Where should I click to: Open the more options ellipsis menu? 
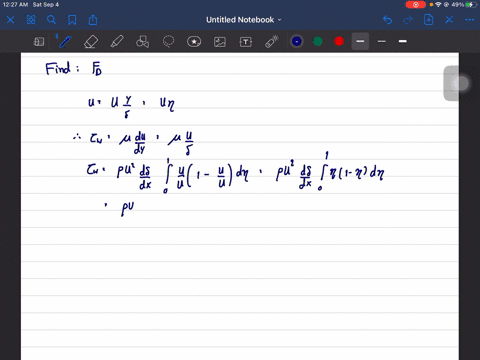click(470, 20)
